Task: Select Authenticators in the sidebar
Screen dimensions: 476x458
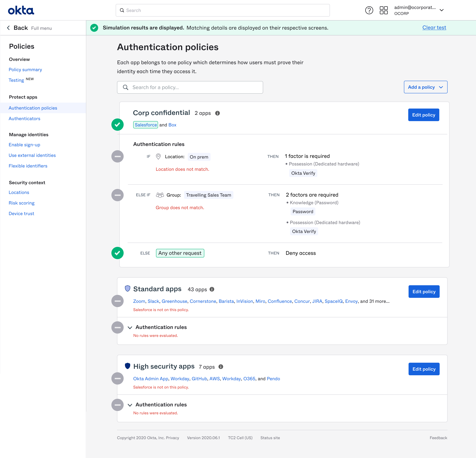Action: [x=24, y=118]
